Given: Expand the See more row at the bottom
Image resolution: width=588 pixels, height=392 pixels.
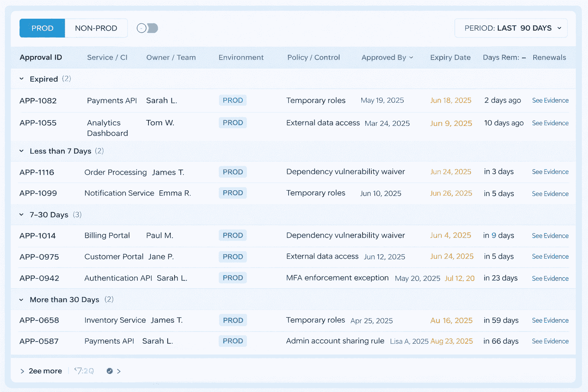Looking at the screenshot, I should pos(45,371).
